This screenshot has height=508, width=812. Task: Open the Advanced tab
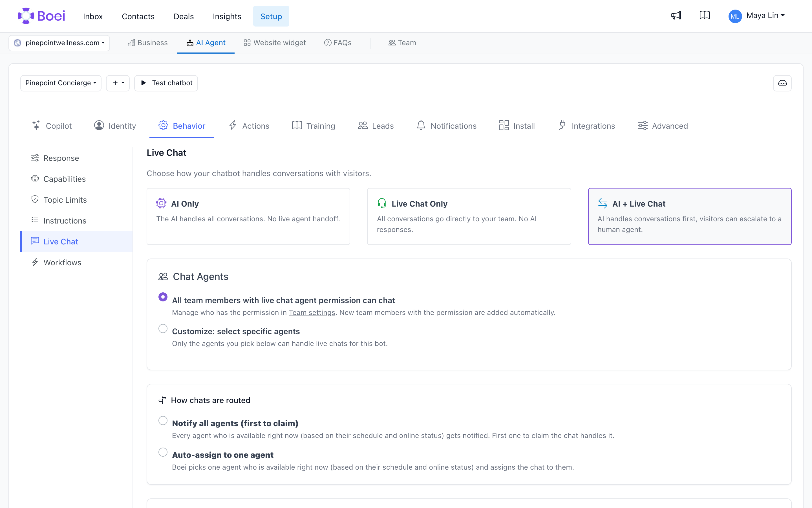663,126
